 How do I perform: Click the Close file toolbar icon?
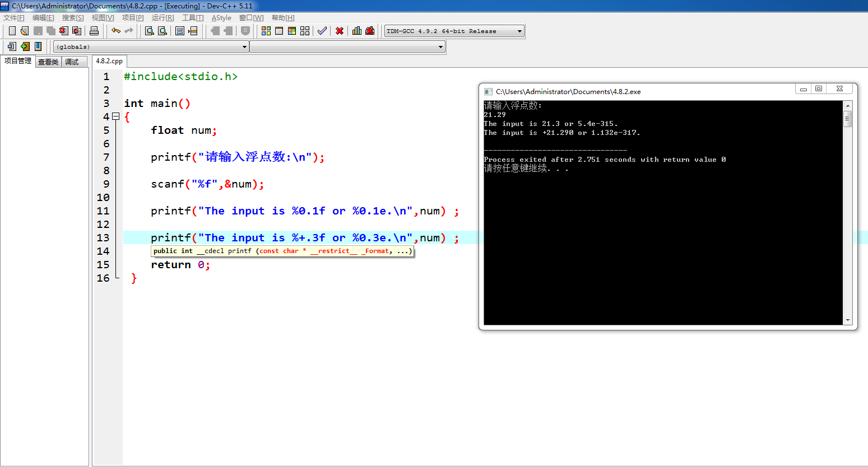click(x=64, y=31)
